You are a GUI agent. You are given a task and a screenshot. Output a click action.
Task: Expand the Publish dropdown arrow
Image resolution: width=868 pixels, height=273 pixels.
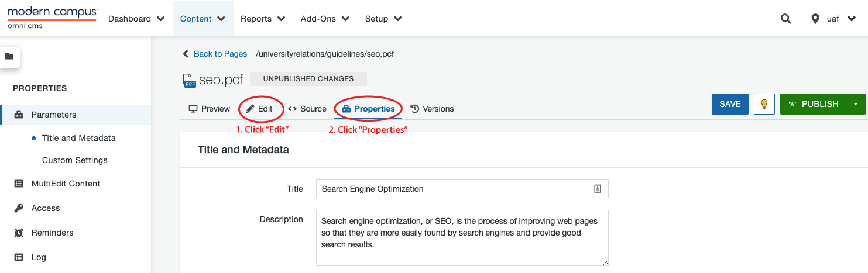[855, 104]
